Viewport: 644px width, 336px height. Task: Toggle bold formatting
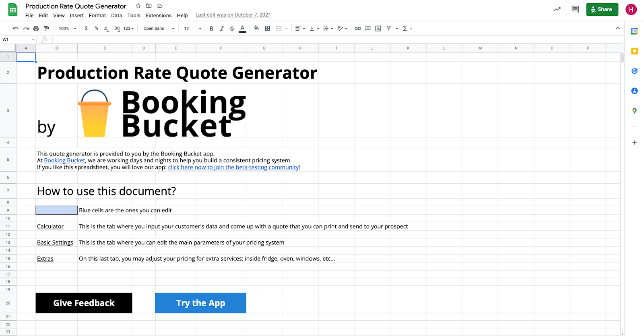pyautogui.click(x=211, y=29)
